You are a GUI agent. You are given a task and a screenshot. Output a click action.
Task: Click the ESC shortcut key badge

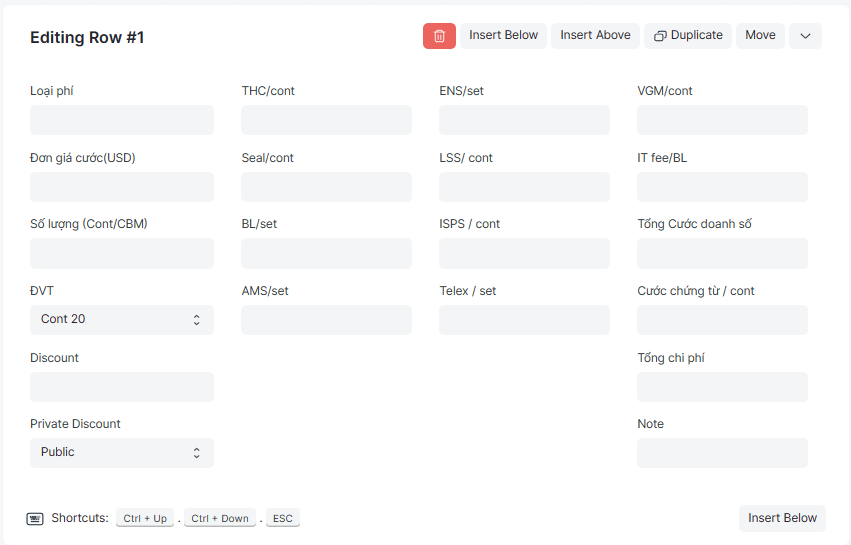tap(283, 518)
